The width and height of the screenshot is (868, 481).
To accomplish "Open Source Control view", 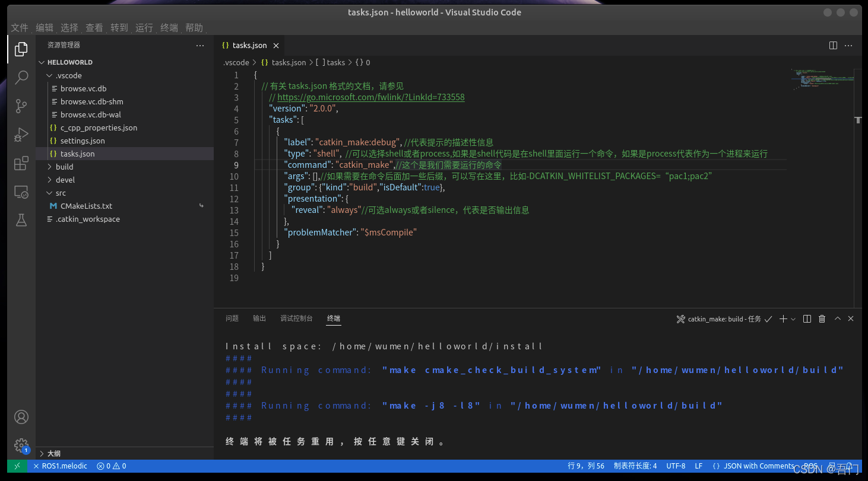I will click(x=21, y=106).
